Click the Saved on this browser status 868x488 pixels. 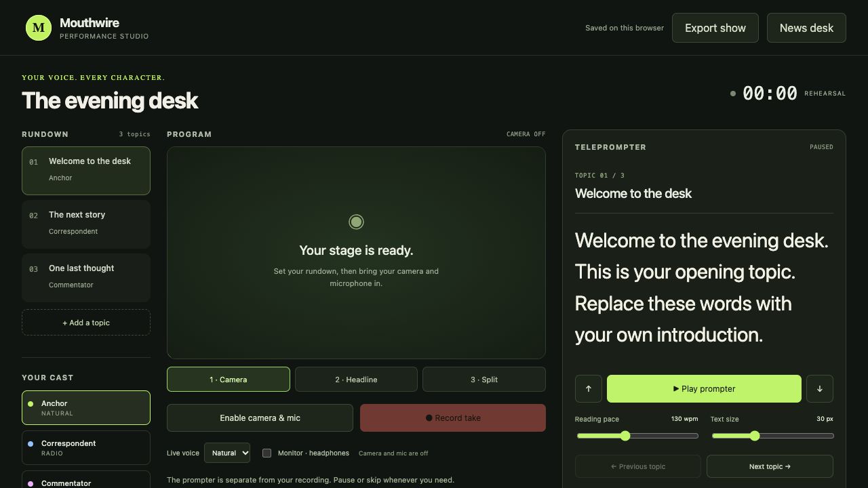[625, 28]
